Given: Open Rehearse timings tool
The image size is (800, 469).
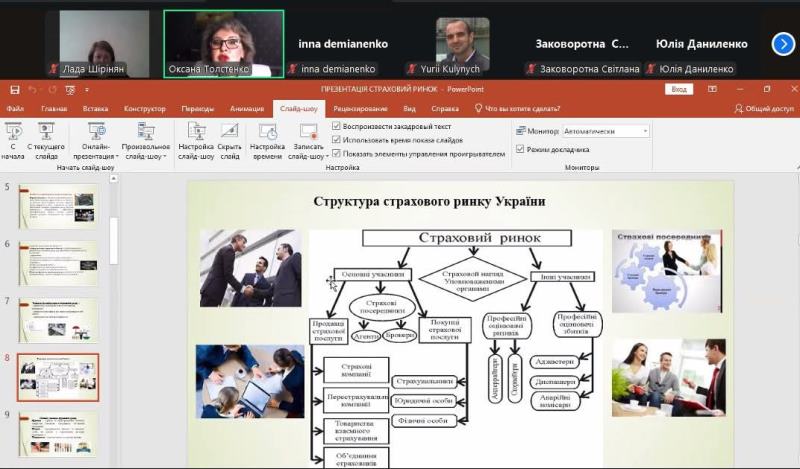Looking at the screenshot, I should pos(267,131).
